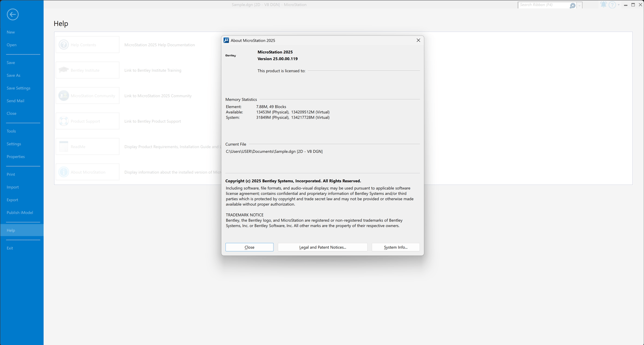
Task: Click the 'Display information about the installed version' description
Action: coord(173,172)
